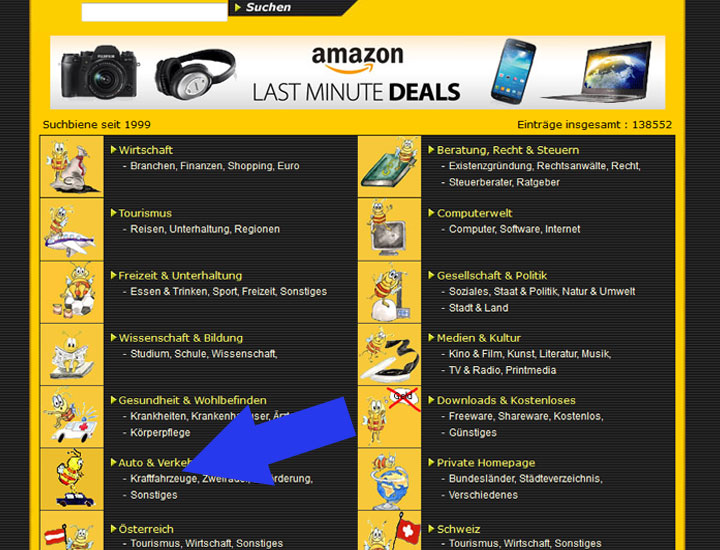
Task: Click the Downloads crossed-out Geld bee icon
Action: (x=389, y=417)
